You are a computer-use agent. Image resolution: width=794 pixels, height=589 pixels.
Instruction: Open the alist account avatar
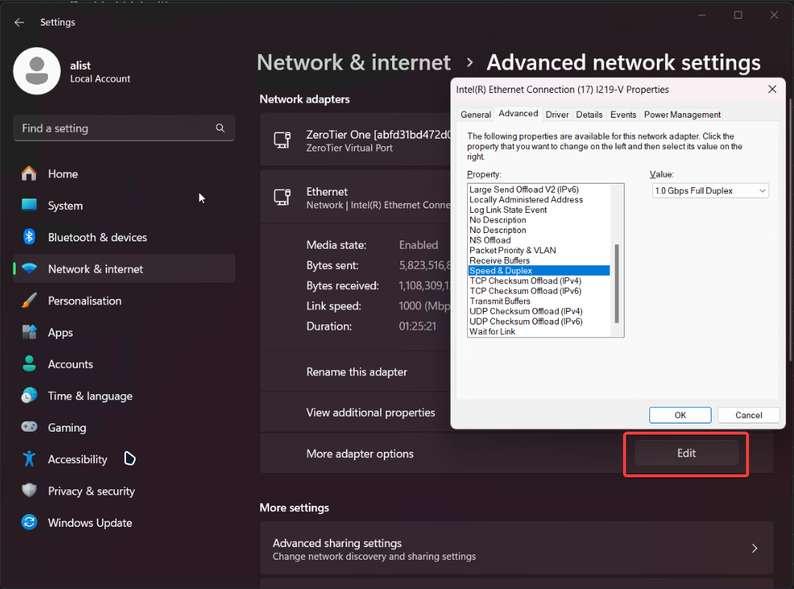tap(36, 71)
